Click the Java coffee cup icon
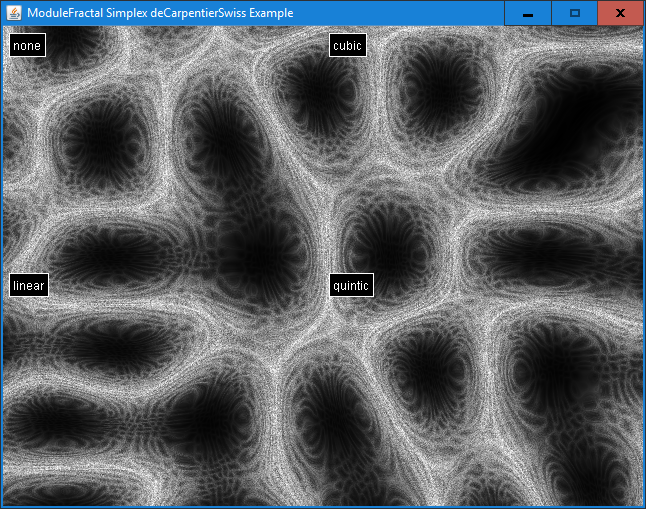This screenshot has width=646, height=509. pyautogui.click(x=14, y=13)
